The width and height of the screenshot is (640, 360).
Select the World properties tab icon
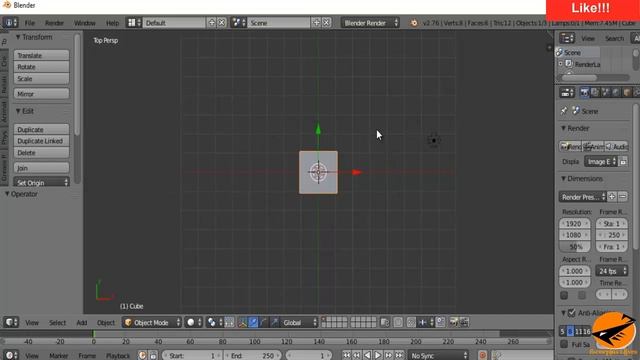[x=616, y=93]
